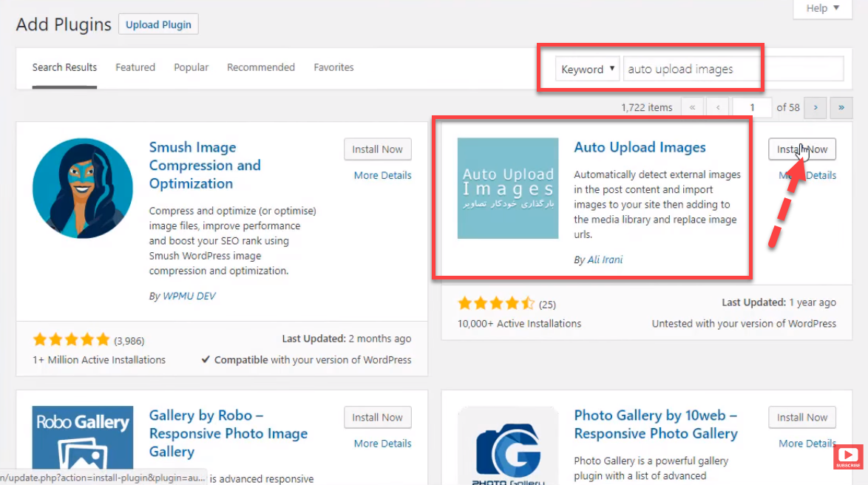Install Photo Gallery by 10web plugin

point(802,418)
